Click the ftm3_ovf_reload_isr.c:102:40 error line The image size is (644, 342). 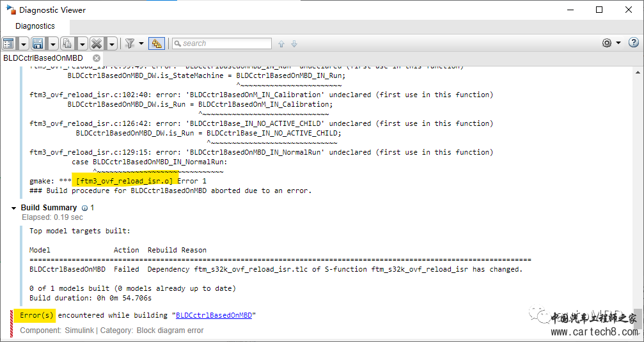pyautogui.click(x=261, y=95)
